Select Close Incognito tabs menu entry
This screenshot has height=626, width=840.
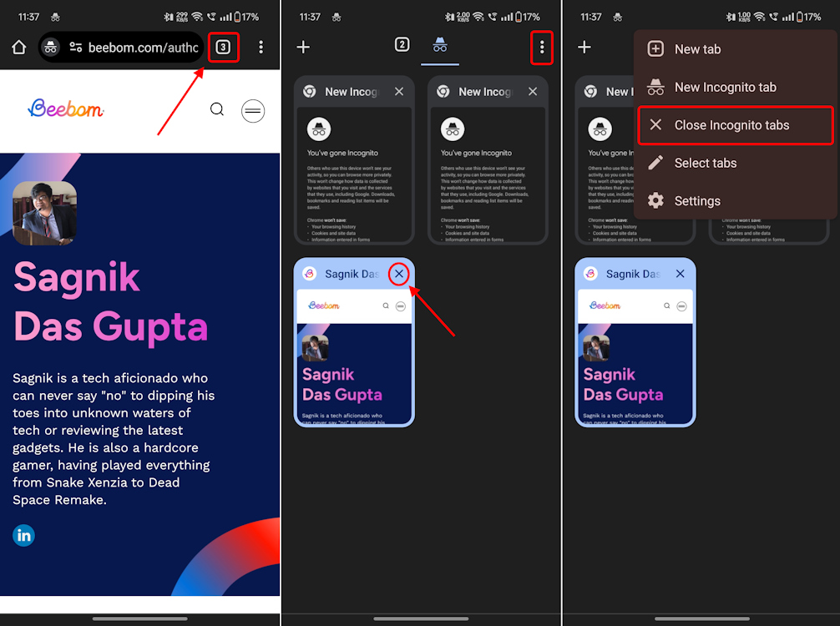point(735,124)
